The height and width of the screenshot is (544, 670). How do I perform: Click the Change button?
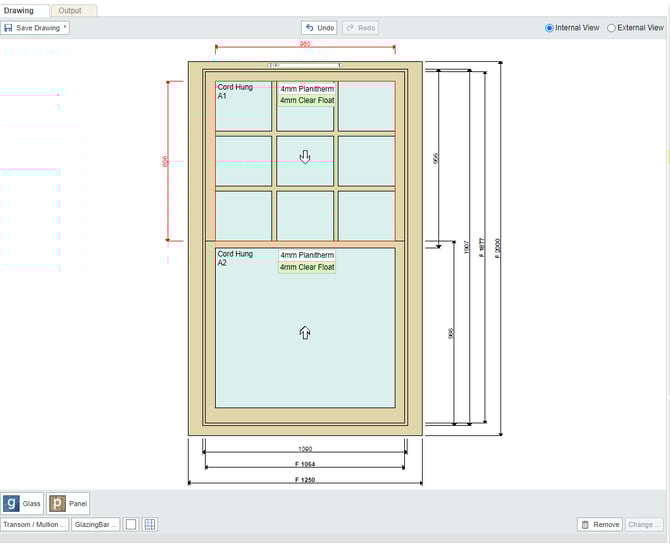[x=643, y=524]
